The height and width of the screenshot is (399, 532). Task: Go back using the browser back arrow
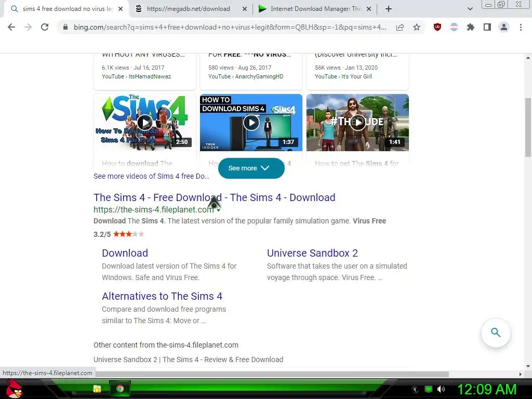tap(11, 27)
